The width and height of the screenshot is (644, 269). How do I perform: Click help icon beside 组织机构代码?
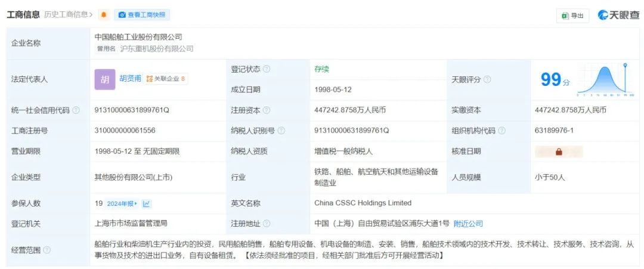tap(501, 131)
